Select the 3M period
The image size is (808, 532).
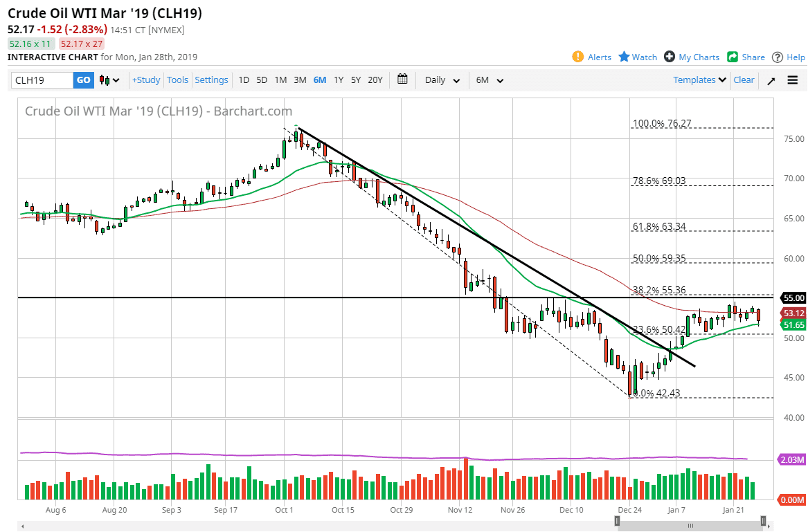pyautogui.click(x=300, y=80)
